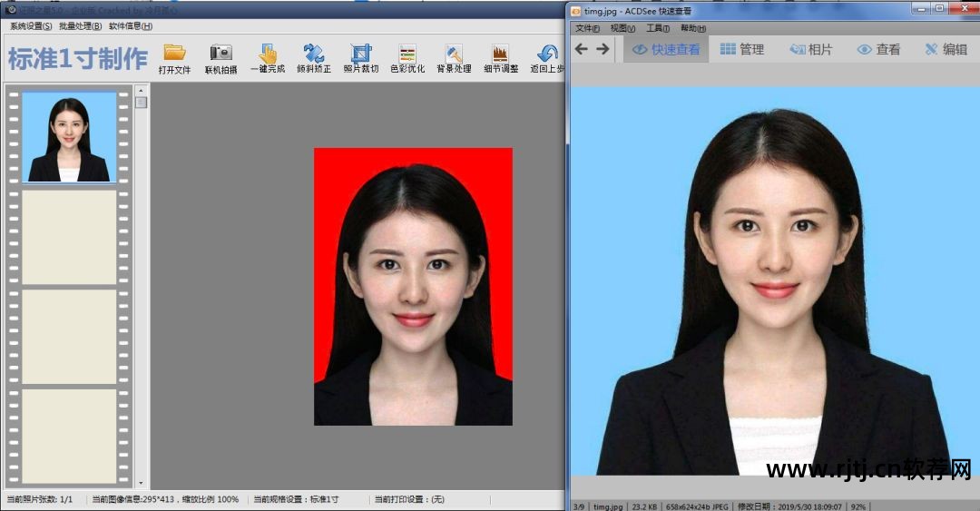980x511 pixels.
Task: Click the 打开文件 folder icon
Action: [x=174, y=54]
